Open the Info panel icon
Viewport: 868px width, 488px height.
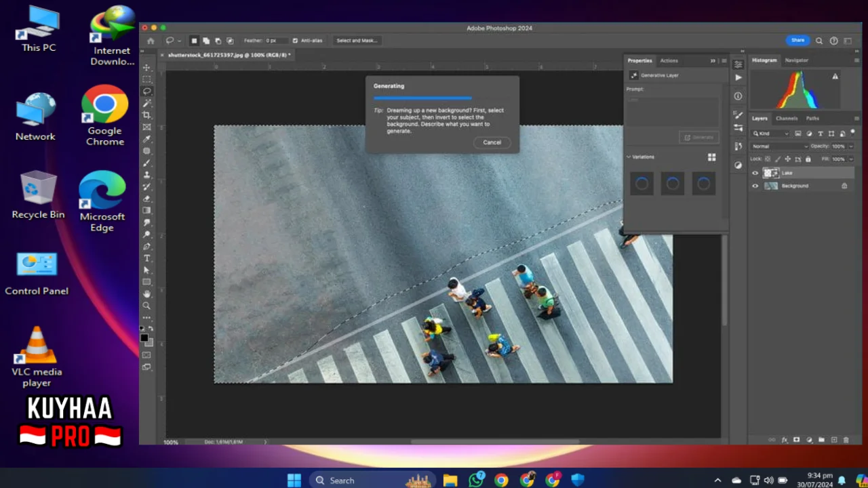point(738,96)
